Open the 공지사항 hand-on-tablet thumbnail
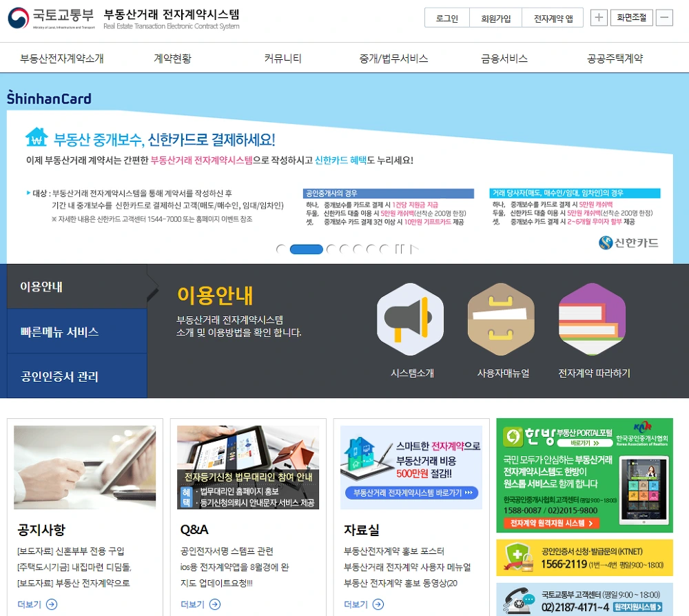The width and height of the screenshot is (689, 616). [x=85, y=467]
